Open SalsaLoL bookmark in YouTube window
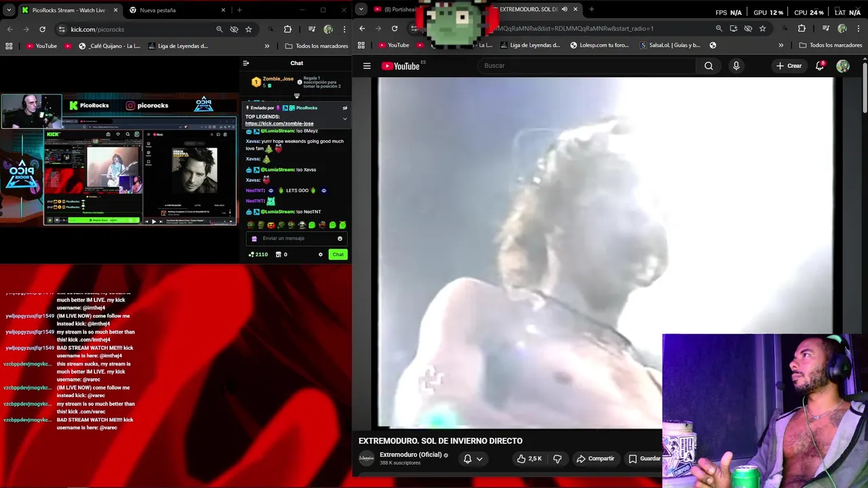The width and height of the screenshot is (868, 488). pos(670,45)
